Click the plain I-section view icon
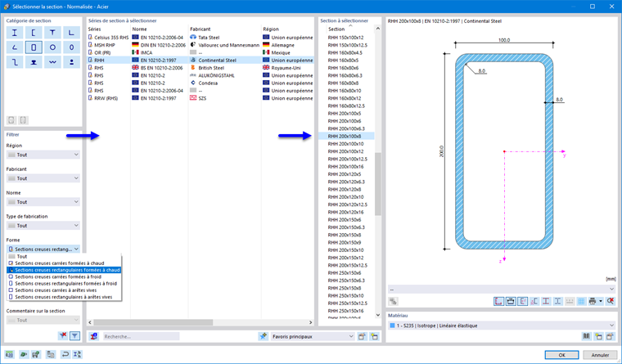The image size is (622, 364). [x=557, y=301]
